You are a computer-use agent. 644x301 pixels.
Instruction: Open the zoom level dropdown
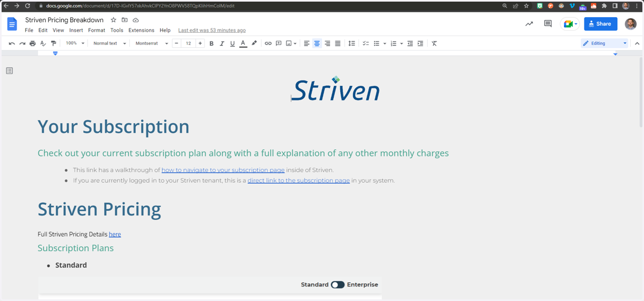[75, 44]
